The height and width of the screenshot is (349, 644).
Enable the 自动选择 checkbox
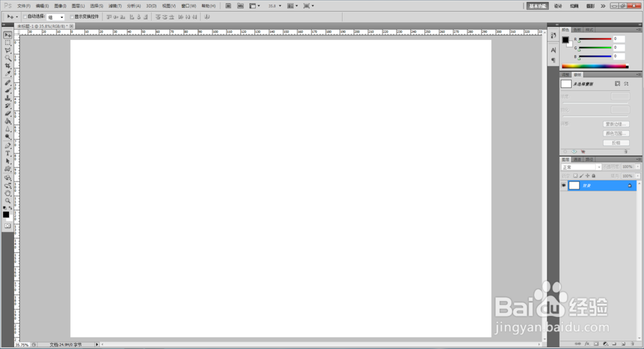(x=25, y=17)
